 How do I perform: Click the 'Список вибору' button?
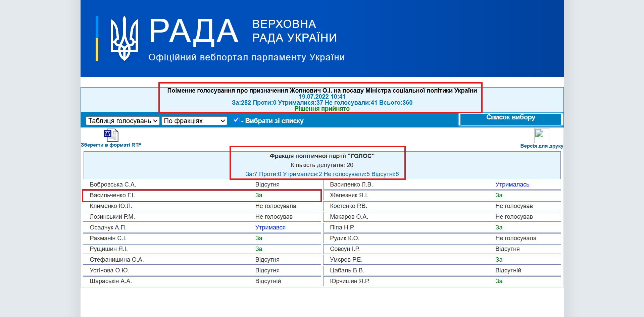pos(511,119)
